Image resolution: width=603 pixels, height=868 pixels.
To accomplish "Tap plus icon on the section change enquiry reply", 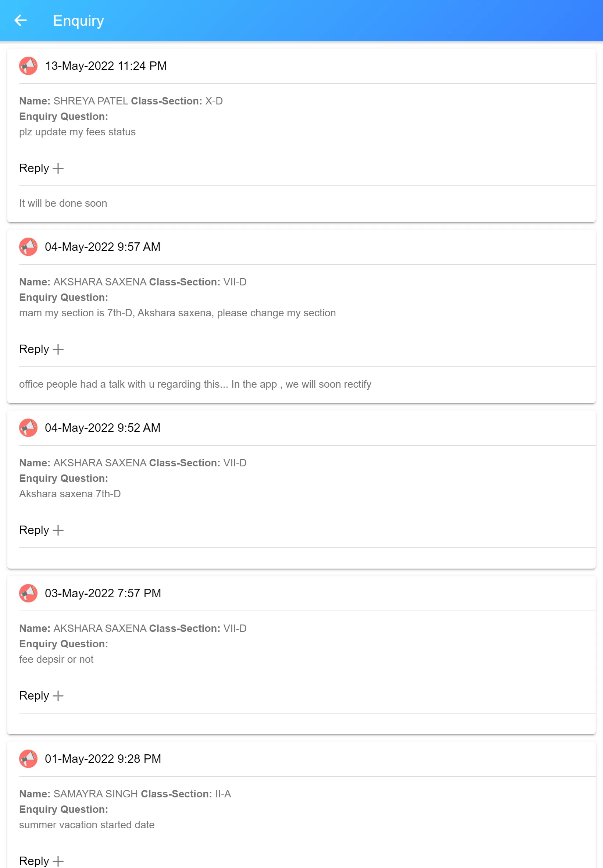I will [58, 349].
